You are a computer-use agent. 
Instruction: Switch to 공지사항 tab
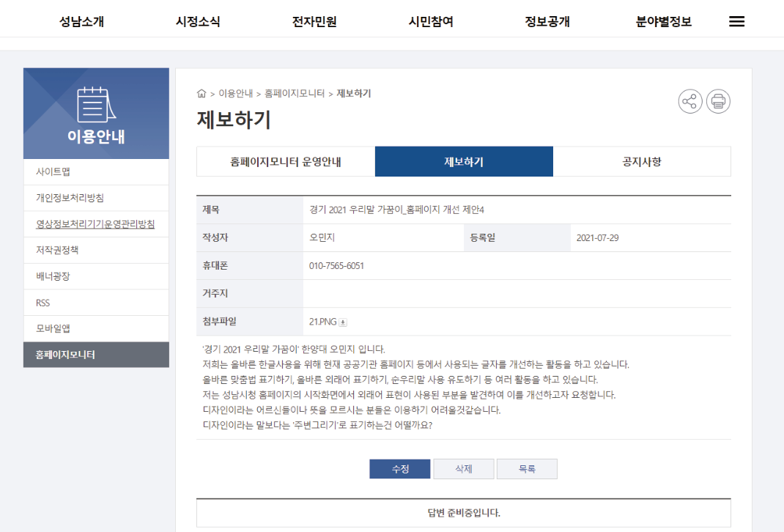coord(641,162)
